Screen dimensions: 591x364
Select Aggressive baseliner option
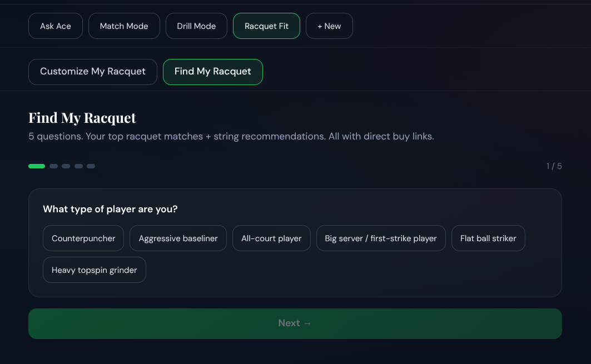click(178, 238)
